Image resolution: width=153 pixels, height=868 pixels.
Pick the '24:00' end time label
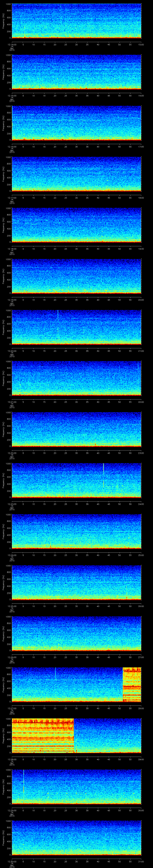click(141, 504)
